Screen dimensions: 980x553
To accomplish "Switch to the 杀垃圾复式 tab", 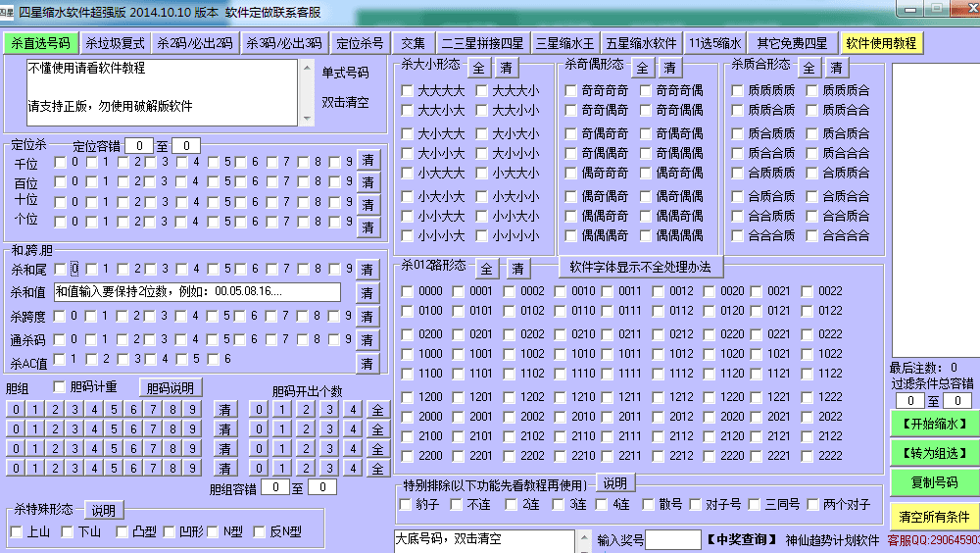I will pyautogui.click(x=114, y=43).
